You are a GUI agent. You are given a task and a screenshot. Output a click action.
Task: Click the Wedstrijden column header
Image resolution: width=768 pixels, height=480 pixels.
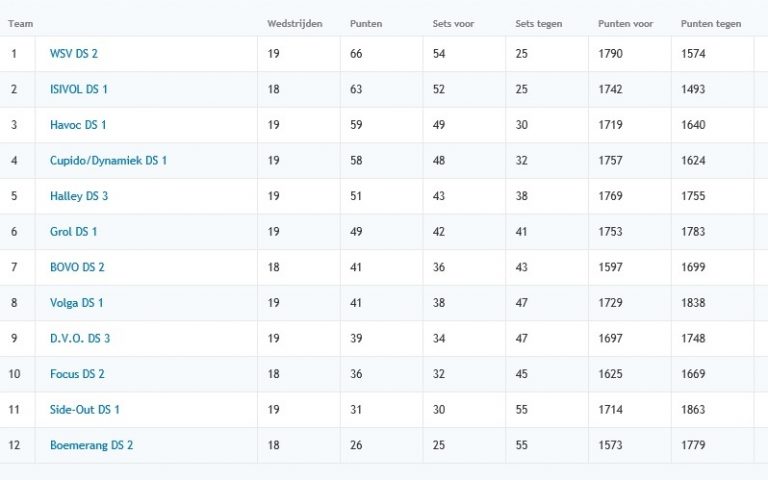pyautogui.click(x=295, y=23)
